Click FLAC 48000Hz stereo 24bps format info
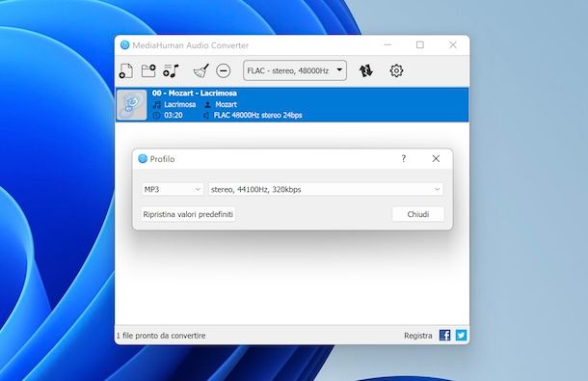 tap(257, 115)
